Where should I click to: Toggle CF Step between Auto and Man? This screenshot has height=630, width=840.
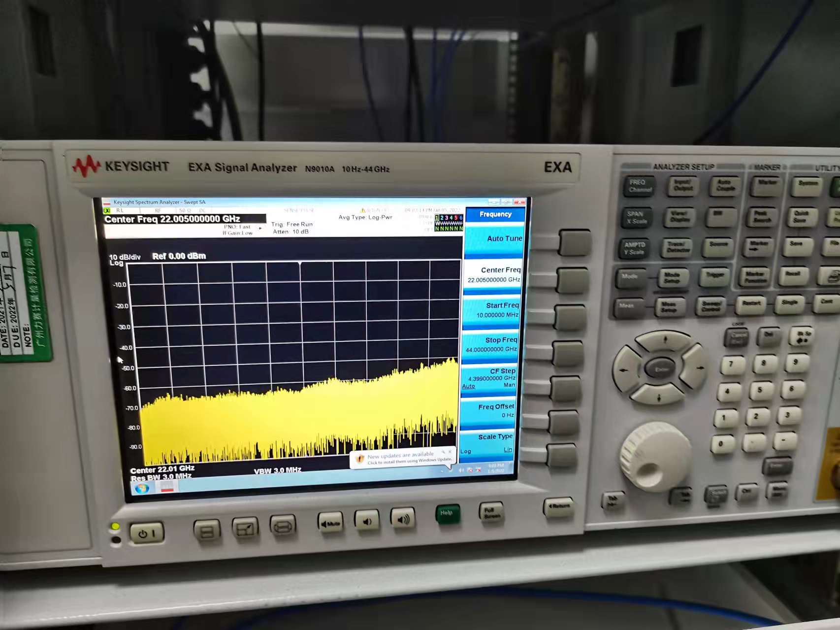click(x=490, y=379)
